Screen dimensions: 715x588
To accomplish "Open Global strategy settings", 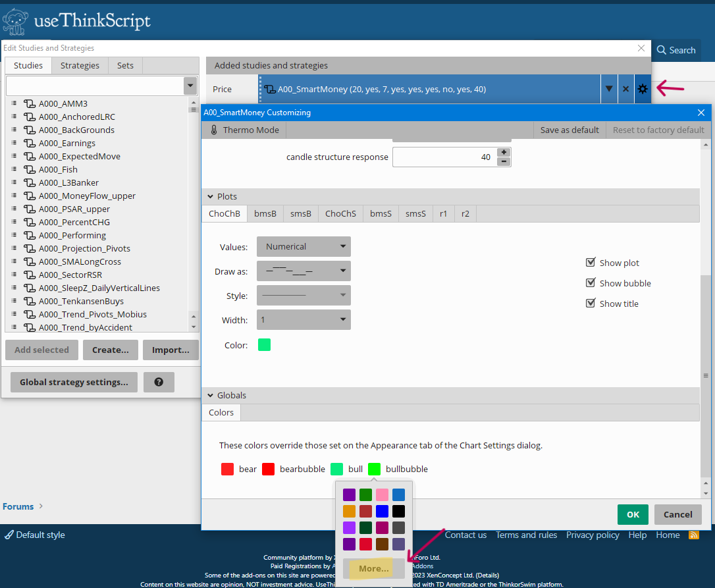I will point(74,383).
